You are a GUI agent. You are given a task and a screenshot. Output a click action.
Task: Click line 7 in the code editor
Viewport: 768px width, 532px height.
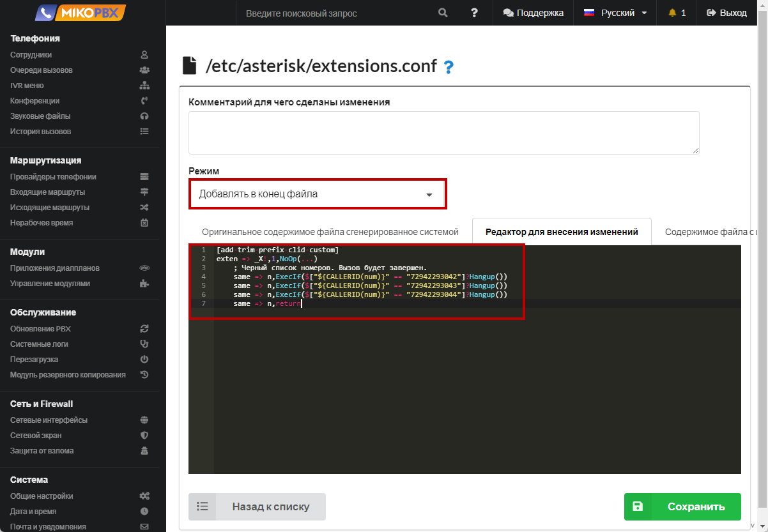point(383,304)
